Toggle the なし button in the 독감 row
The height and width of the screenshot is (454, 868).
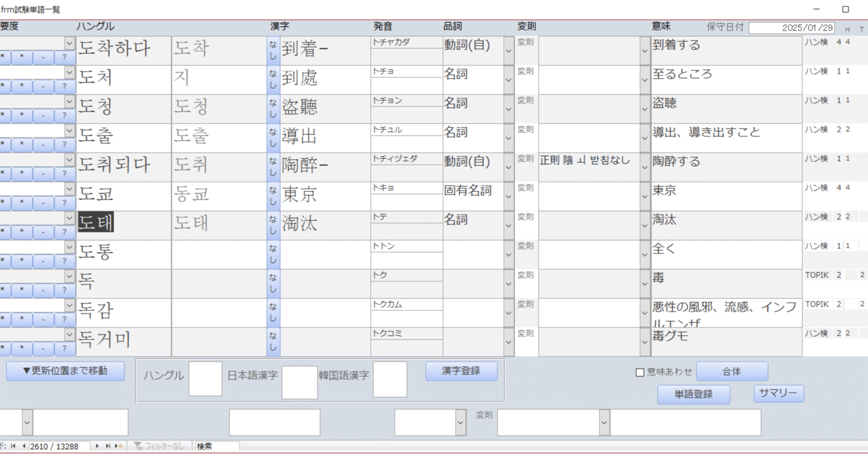coord(273,313)
